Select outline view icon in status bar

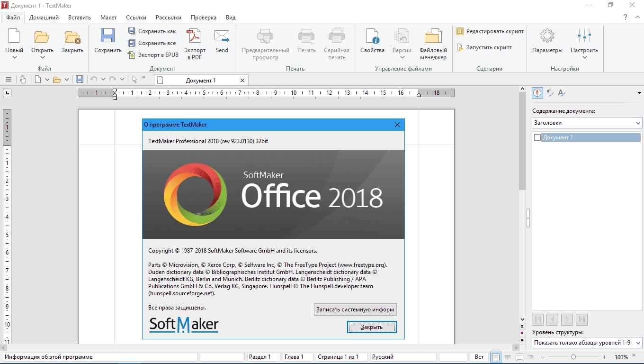point(531,357)
